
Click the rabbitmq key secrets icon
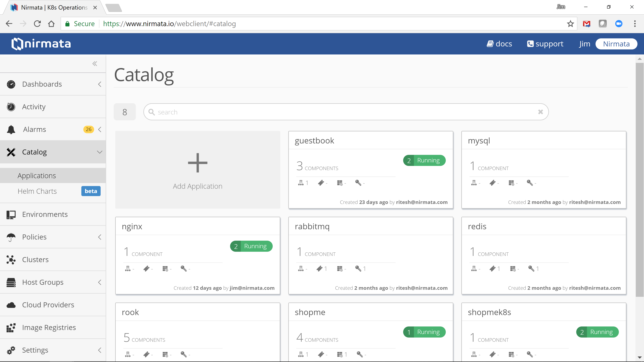click(x=358, y=268)
